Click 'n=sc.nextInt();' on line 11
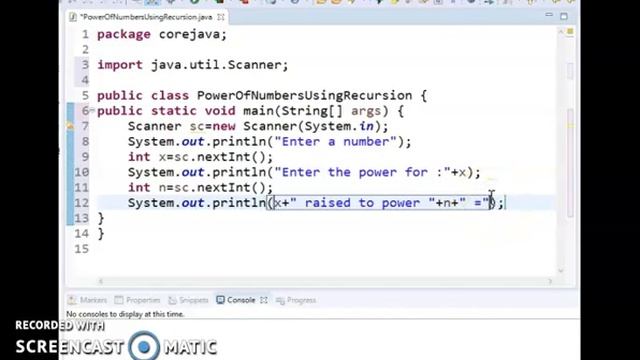 (x=216, y=187)
